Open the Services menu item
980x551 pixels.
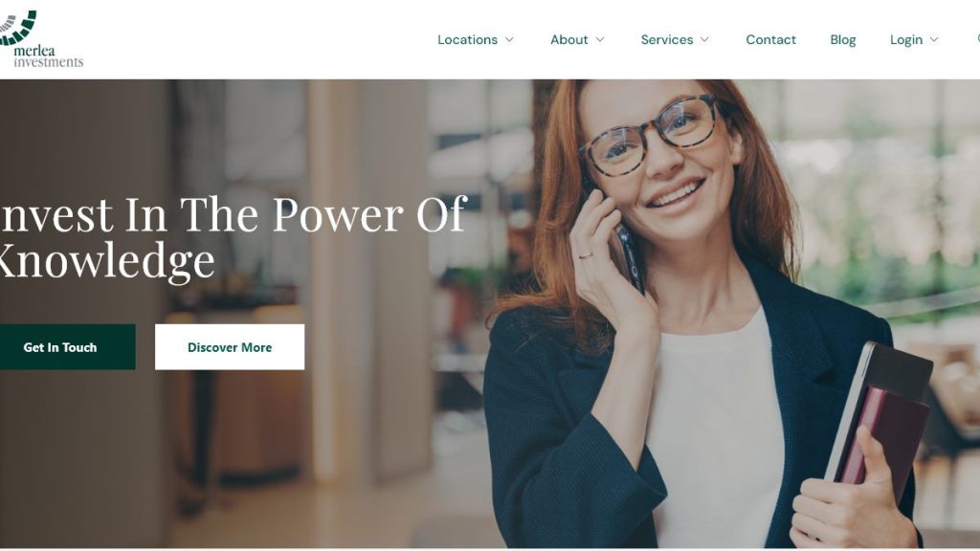(x=667, y=39)
